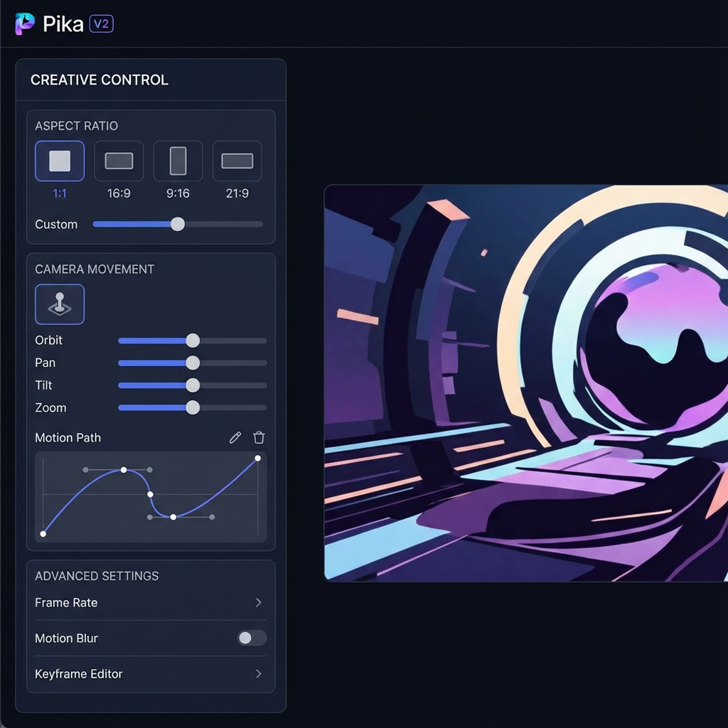Click the Orbit slider label
This screenshot has width=728, height=728.
[x=48, y=341]
